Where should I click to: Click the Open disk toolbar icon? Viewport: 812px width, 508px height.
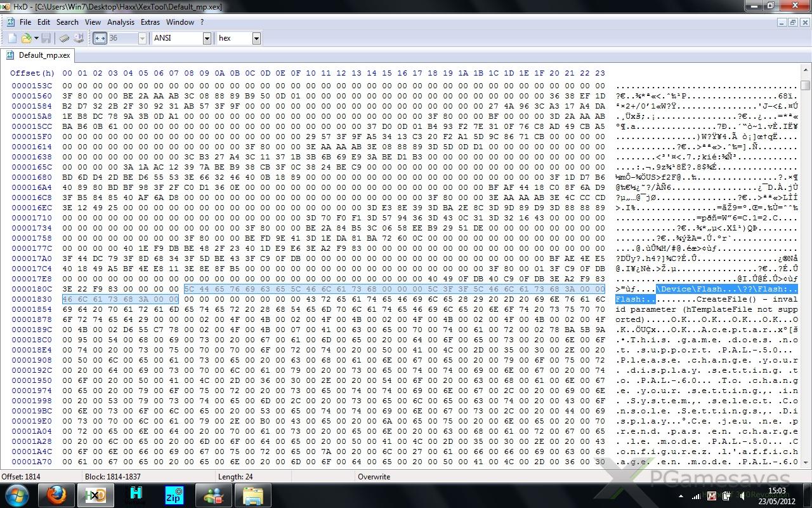78,38
